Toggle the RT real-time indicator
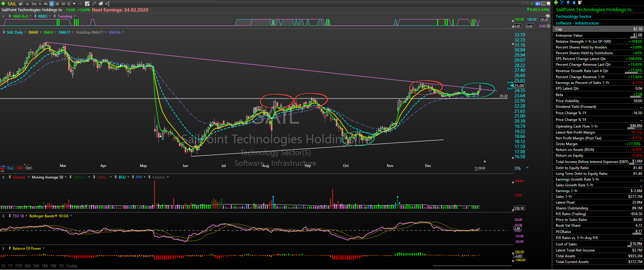 (532, 4)
